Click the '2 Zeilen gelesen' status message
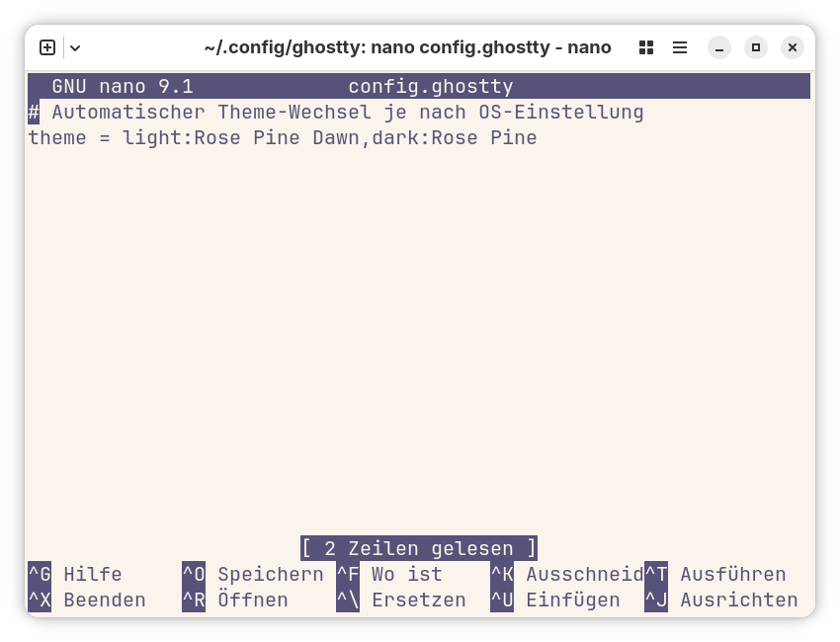The width and height of the screenshot is (840, 642). (419, 548)
